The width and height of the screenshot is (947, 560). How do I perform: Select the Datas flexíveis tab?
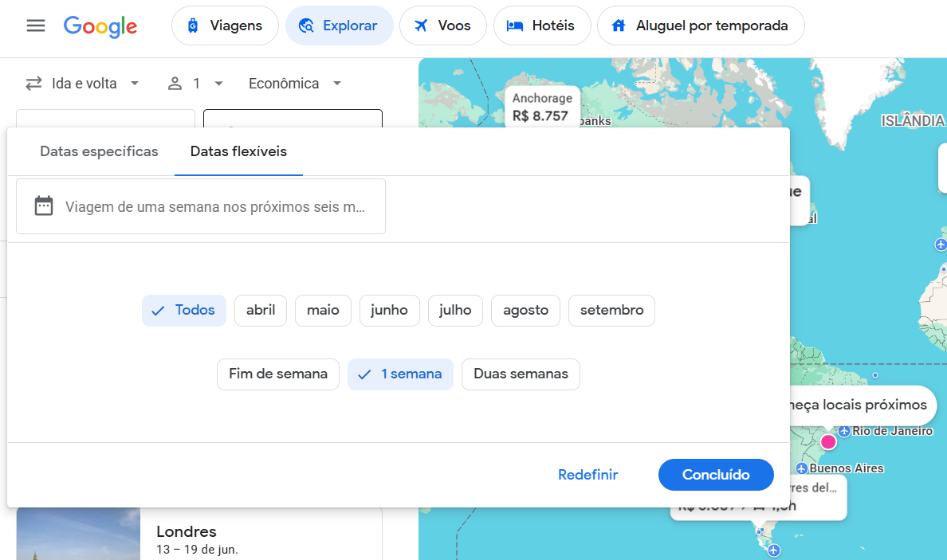[238, 151]
